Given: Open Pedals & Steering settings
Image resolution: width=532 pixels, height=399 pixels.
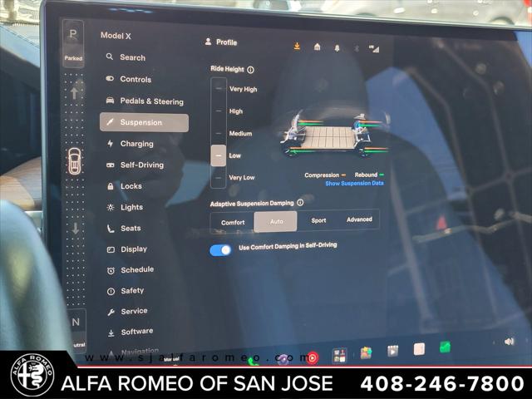Looking at the screenshot, I should (145, 101).
